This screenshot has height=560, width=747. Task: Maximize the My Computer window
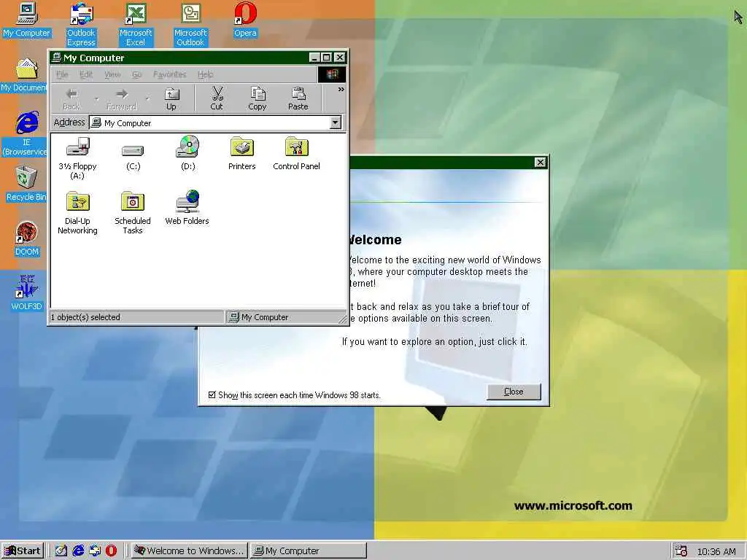pos(326,58)
